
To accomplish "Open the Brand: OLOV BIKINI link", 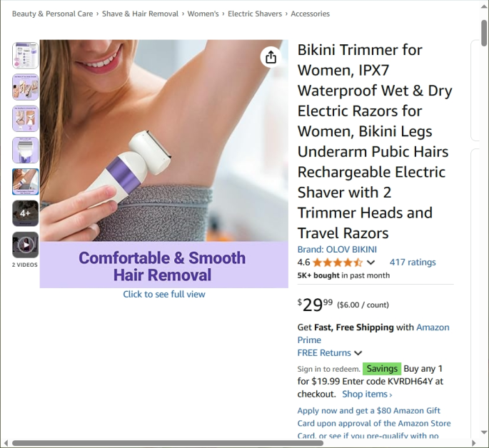I will [x=337, y=250].
